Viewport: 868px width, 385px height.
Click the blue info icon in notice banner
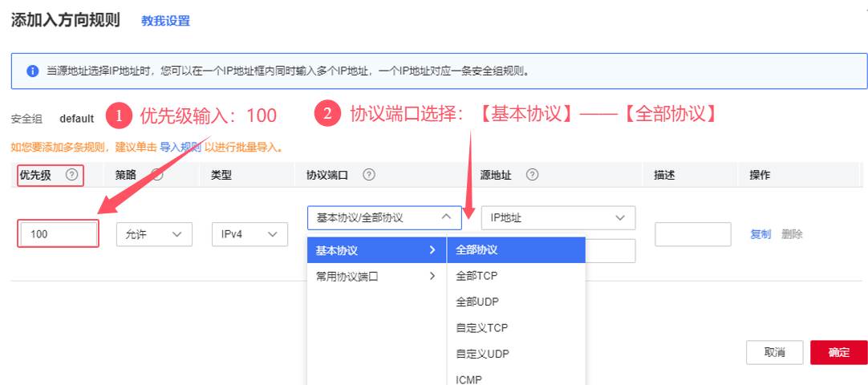pos(33,71)
